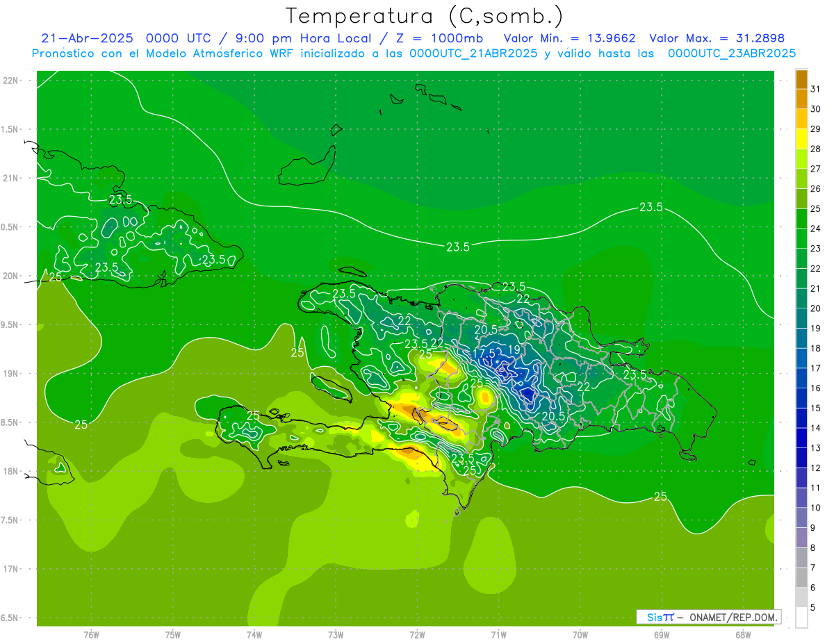Click the '71W' longitude axis label
Image resolution: width=834 pixels, height=644 pixels.
point(498,635)
